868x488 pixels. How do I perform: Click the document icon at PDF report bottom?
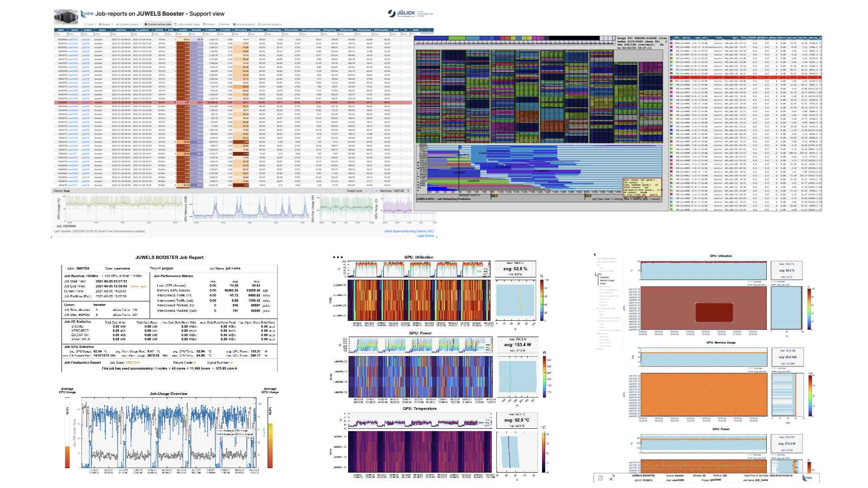pyautogui.click(x=600, y=478)
